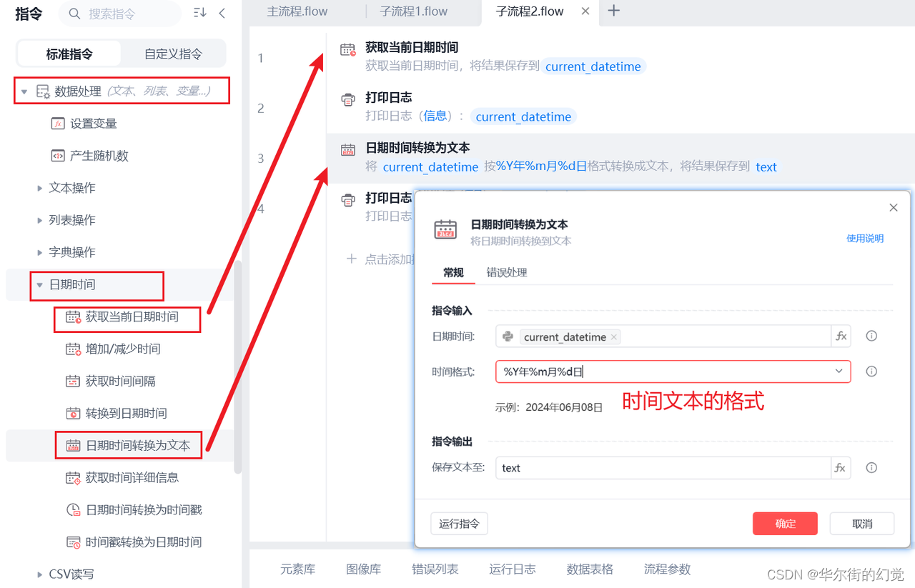Viewport: 915px width, 588px height.
Task: Click the text variable in step 3
Action: 766,166
